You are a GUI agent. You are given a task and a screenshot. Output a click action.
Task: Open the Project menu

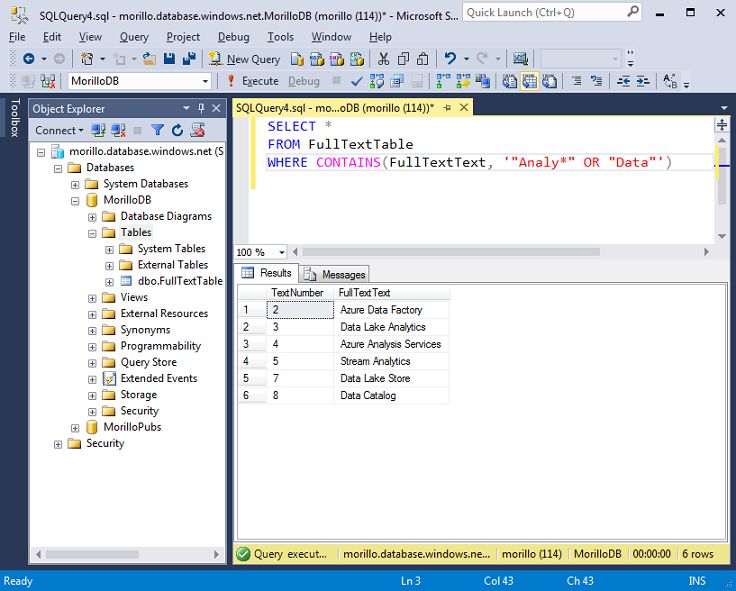(x=183, y=37)
